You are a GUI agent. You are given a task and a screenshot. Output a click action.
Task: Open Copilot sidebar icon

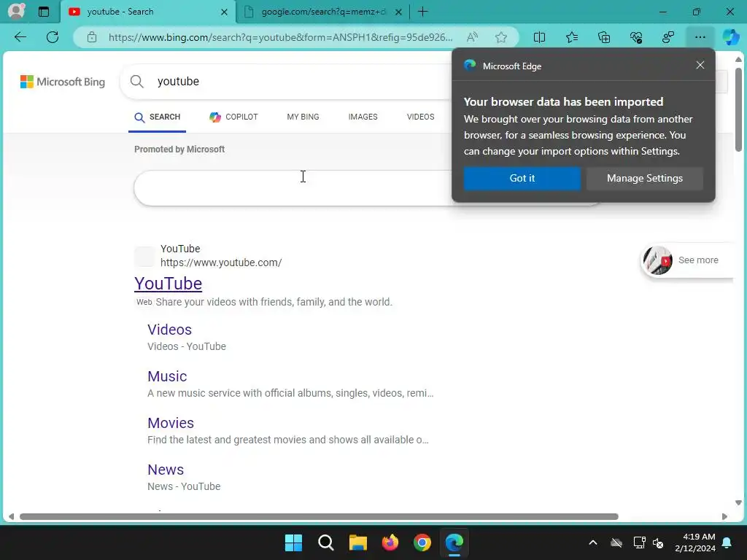(x=731, y=37)
